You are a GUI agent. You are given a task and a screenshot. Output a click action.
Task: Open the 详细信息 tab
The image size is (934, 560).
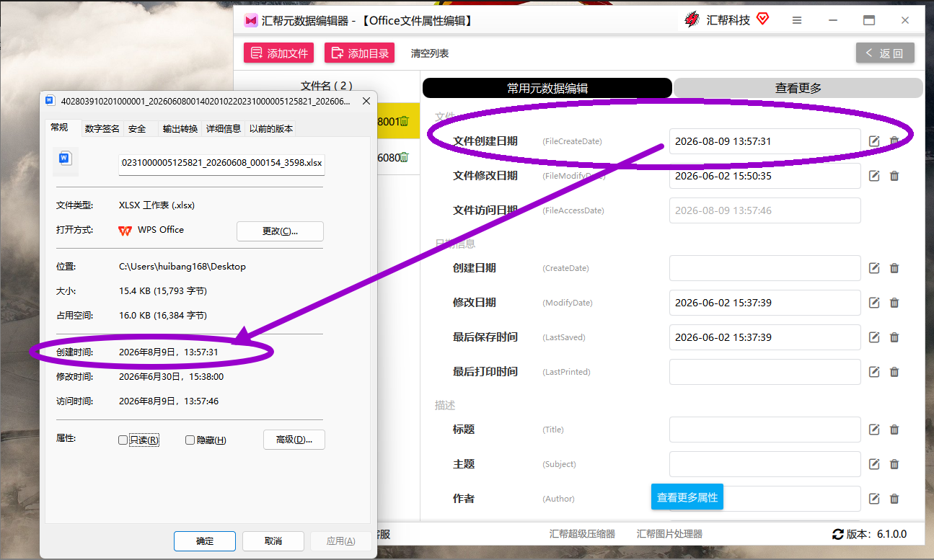pos(224,129)
